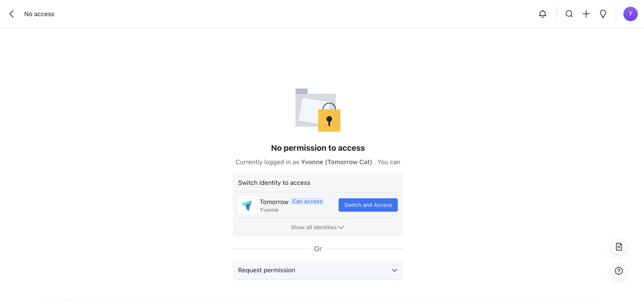This screenshot has height=301, width=644.
Task: Open the purple Y profile avatar
Action: click(x=630, y=14)
